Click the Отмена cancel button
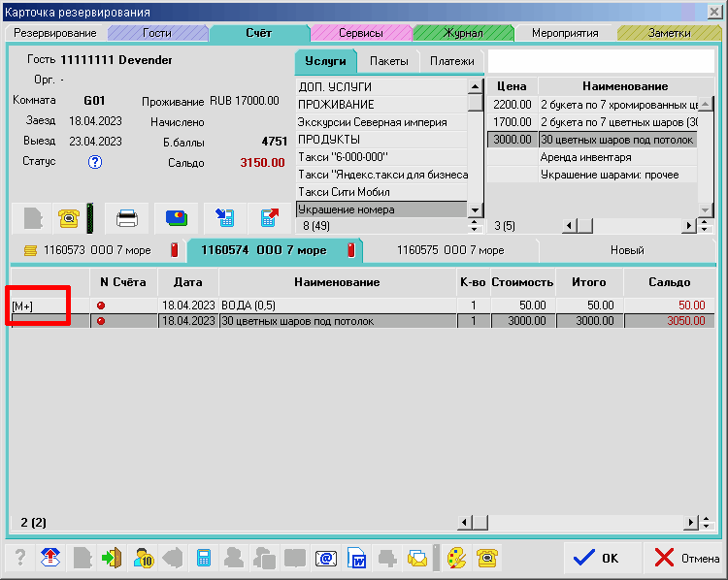Viewport: 728px width, 580px height. coord(685,558)
